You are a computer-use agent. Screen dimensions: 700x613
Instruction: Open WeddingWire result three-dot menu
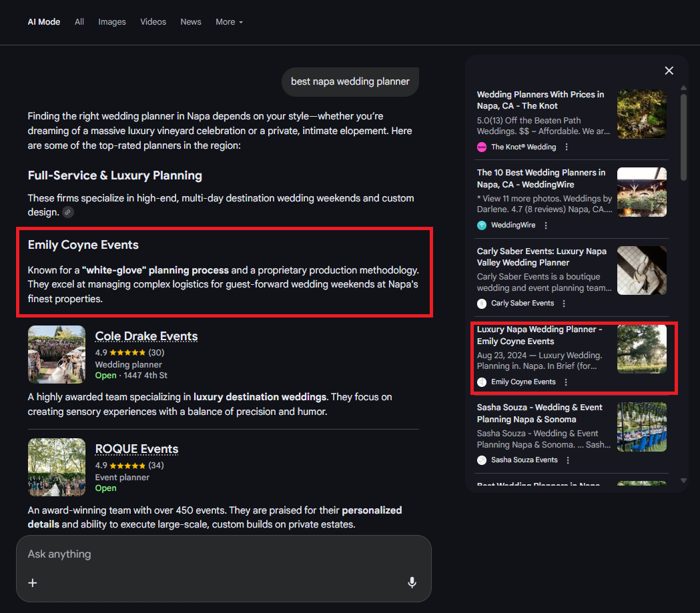[x=546, y=225]
